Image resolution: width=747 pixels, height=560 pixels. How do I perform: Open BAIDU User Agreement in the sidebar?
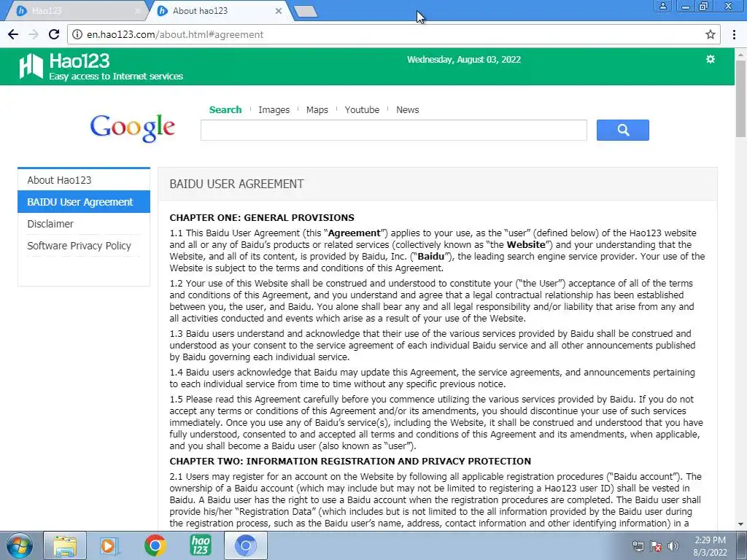pyautogui.click(x=84, y=202)
